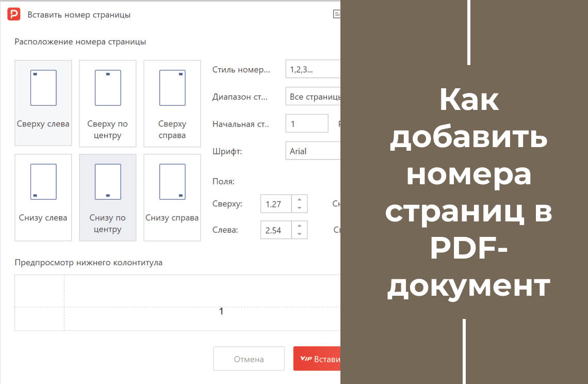Image resolution: width=588 pixels, height=384 pixels.
Task: Switch focus to the 'Расположение номера страницы' section
Action: click(80, 41)
